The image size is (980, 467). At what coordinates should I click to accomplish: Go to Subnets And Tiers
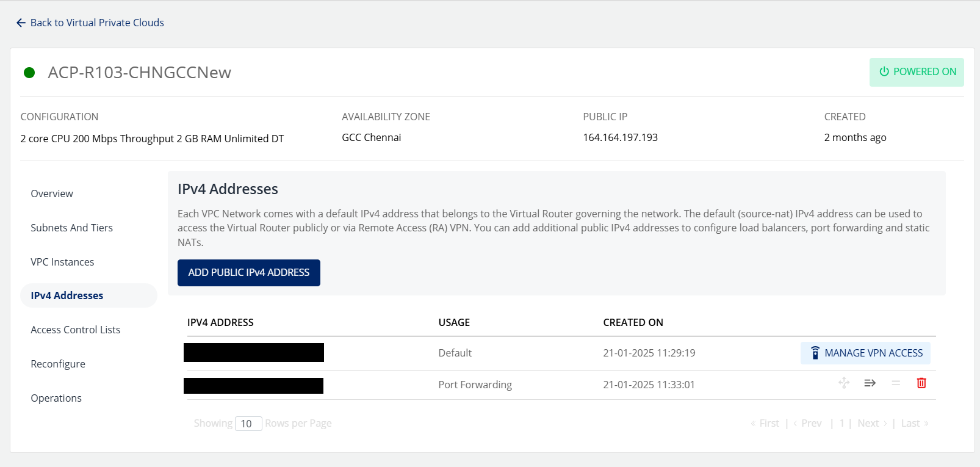(x=72, y=228)
